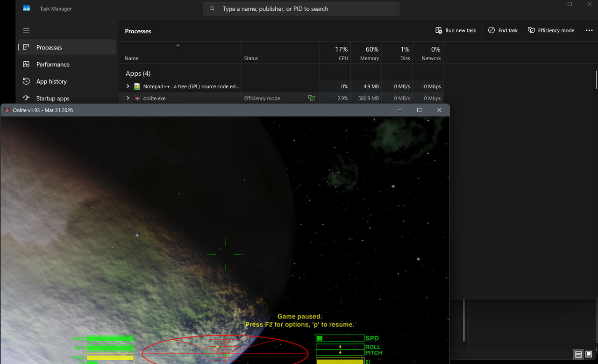The width and height of the screenshot is (598, 364).
Task: Click the Task Manager app icon in title bar
Action: point(27,8)
